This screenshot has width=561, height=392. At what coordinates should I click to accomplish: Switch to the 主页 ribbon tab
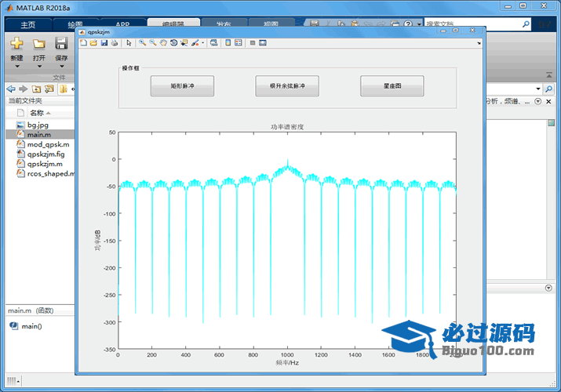pos(27,25)
